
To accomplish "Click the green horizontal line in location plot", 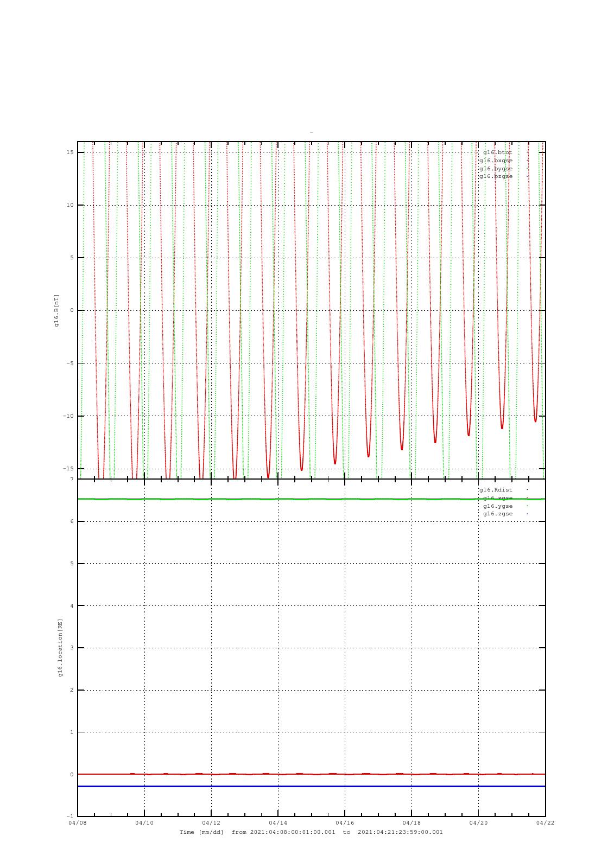I will (311, 499).
